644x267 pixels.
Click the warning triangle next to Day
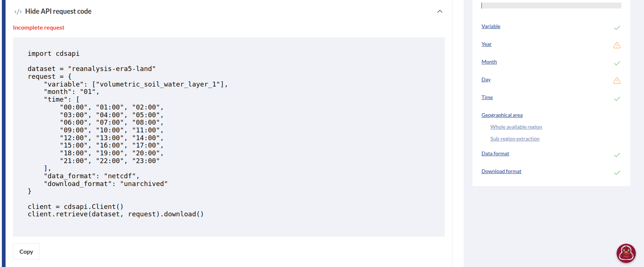coord(617,81)
